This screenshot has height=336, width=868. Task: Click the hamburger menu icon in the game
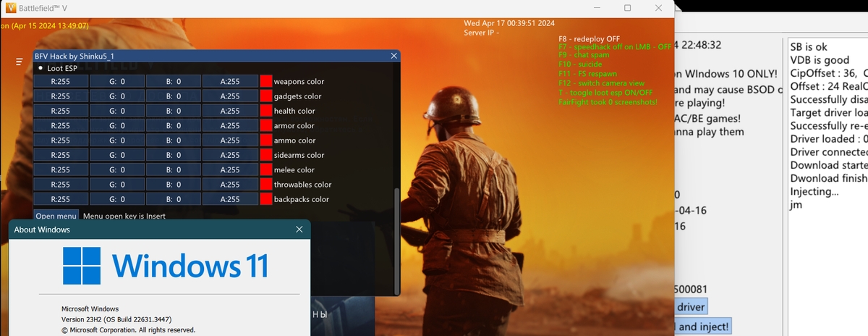pos(20,62)
